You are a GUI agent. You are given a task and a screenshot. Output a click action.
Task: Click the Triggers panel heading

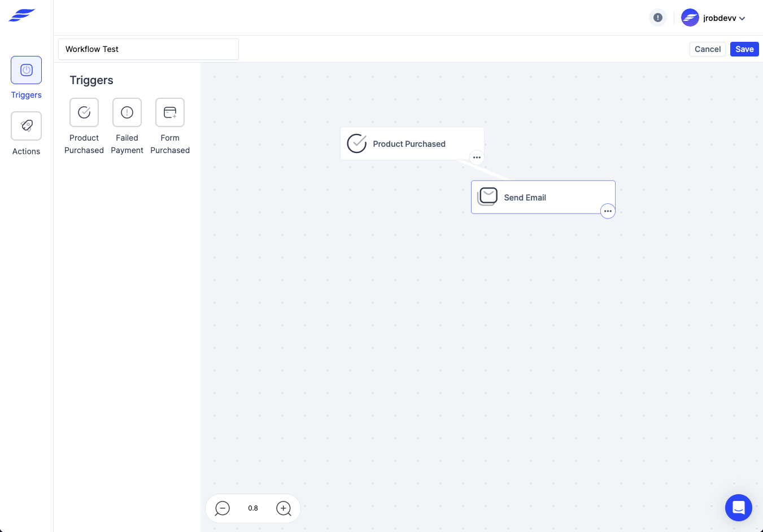91,80
